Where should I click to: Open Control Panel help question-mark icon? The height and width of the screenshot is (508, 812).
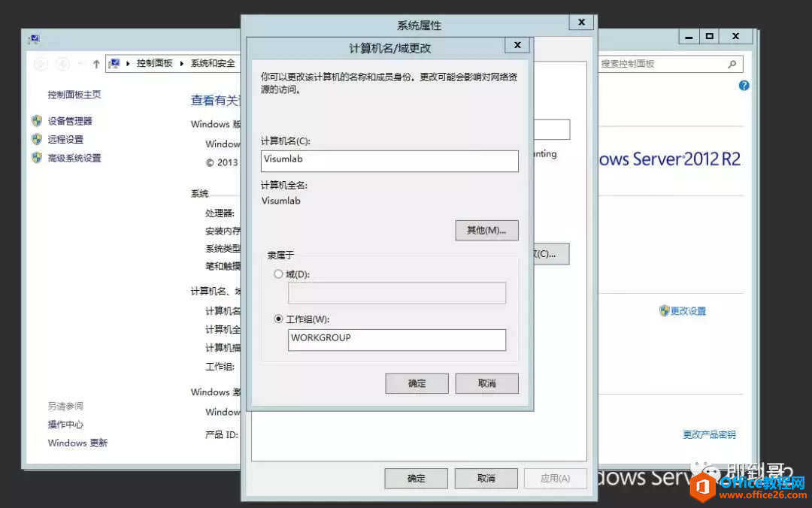[x=744, y=86]
